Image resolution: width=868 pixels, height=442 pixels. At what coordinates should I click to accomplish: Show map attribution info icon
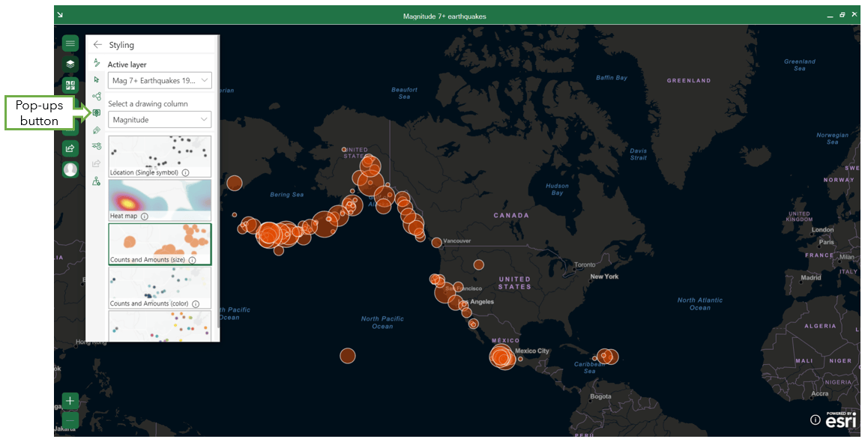(x=815, y=420)
